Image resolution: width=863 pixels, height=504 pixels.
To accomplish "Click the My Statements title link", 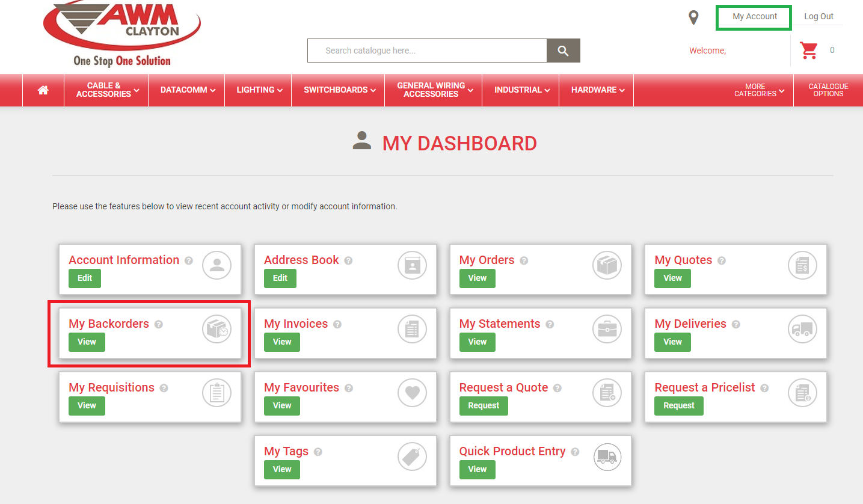I will click(x=500, y=324).
